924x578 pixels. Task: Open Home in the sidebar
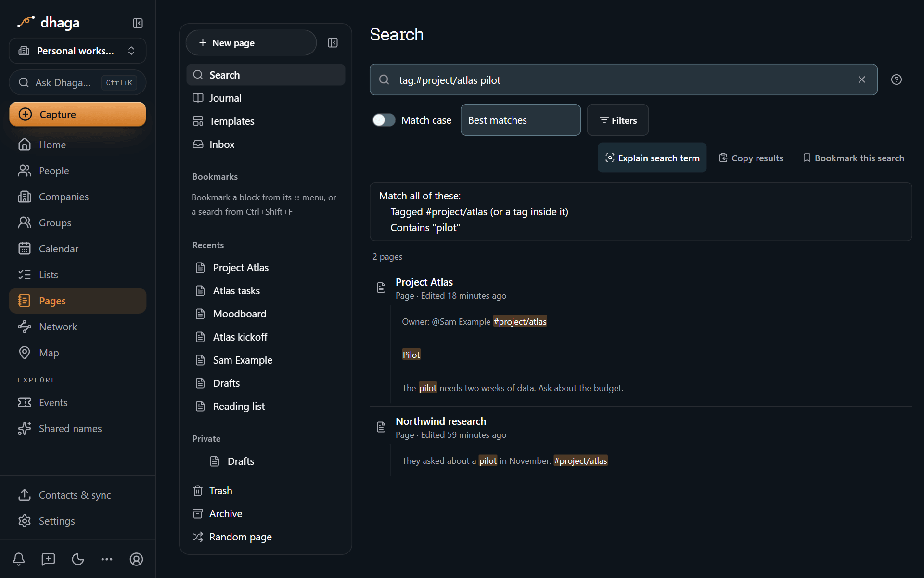(77, 144)
